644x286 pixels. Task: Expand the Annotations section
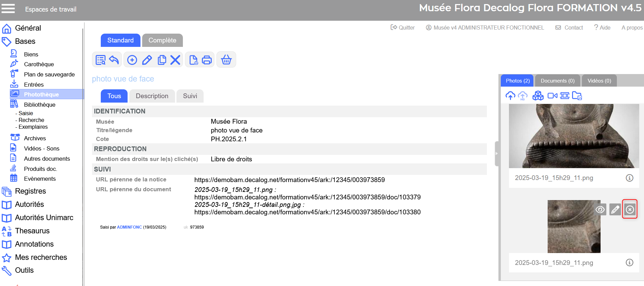pyautogui.click(x=34, y=244)
